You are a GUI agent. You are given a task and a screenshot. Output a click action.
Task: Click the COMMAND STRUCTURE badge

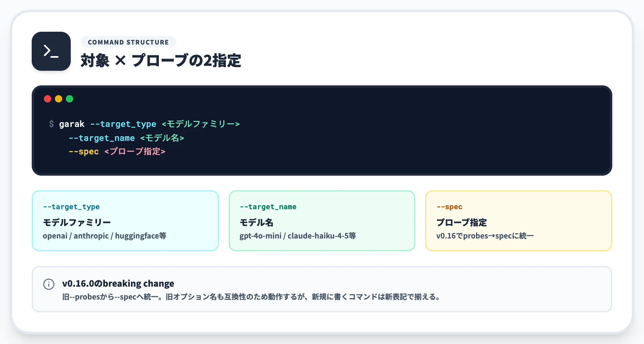[128, 42]
